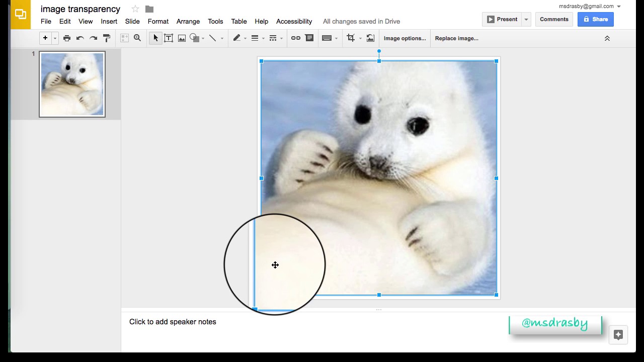Open the Insert menu
The height and width of the screenshot is (362, 644).
coord(109,21)
